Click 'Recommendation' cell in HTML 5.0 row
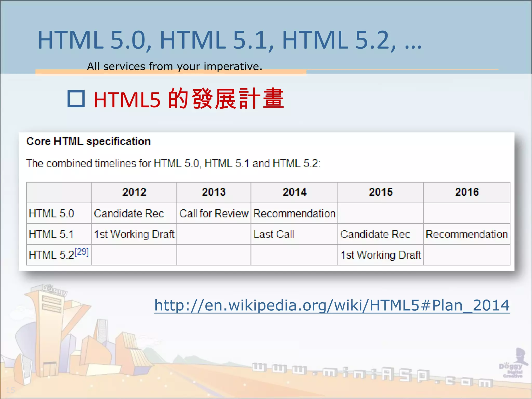 (x=294, y=214)
